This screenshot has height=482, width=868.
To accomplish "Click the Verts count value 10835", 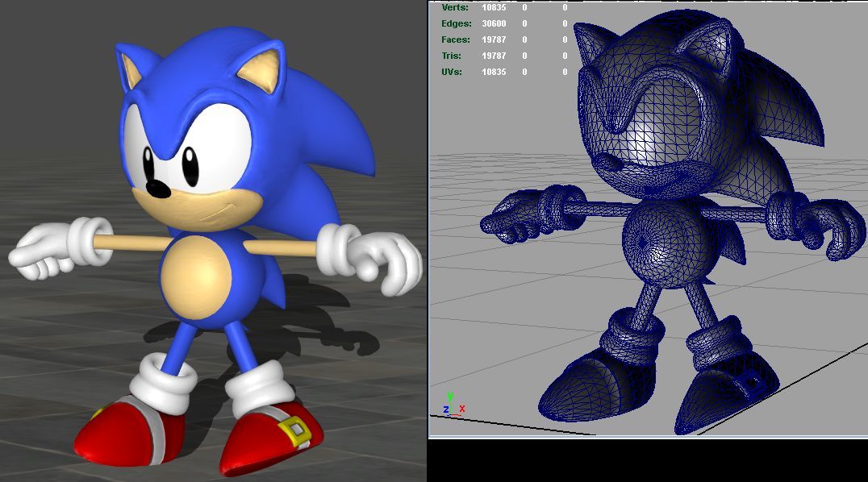I will click(x=494, y=7).
